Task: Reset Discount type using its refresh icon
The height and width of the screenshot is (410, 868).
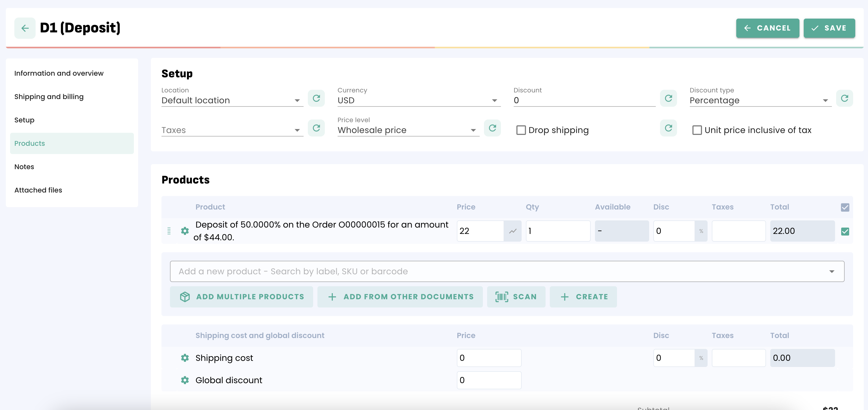Action: pos(844,98)
